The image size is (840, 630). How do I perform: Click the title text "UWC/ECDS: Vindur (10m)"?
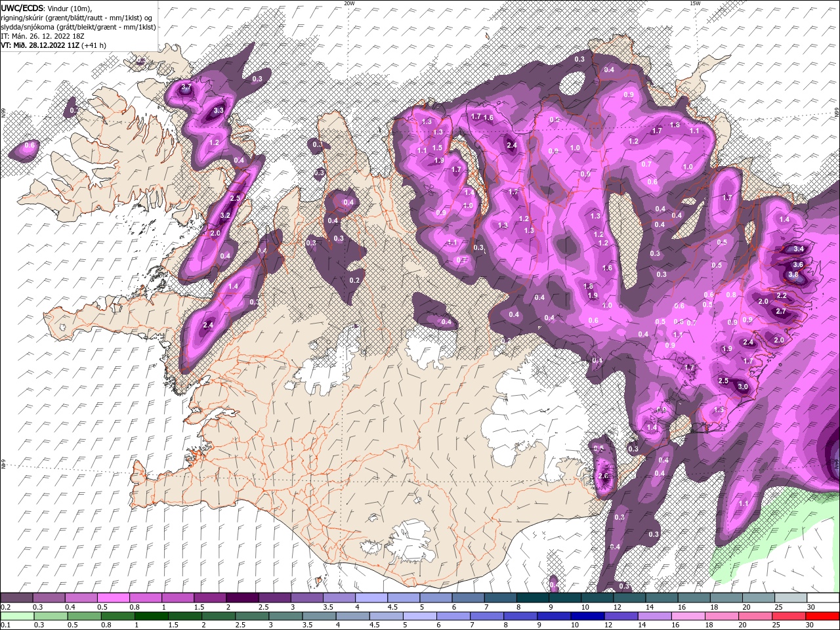[46, 8]
